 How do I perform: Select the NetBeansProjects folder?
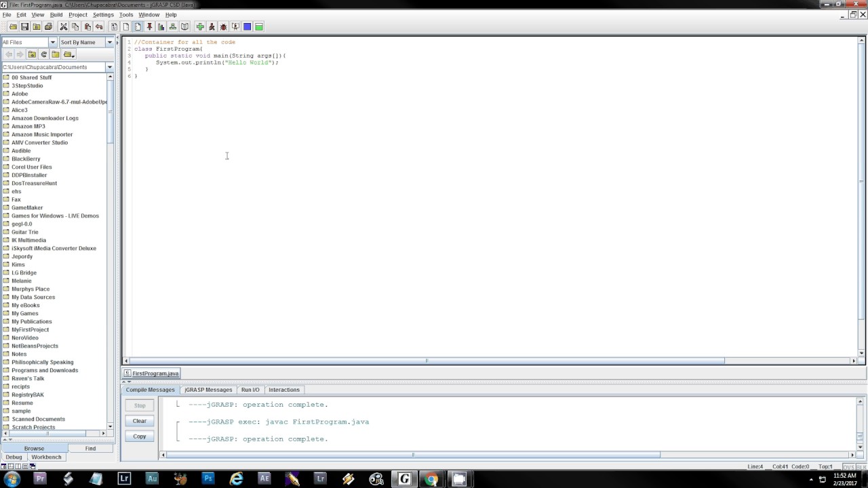tap(35, 346)
